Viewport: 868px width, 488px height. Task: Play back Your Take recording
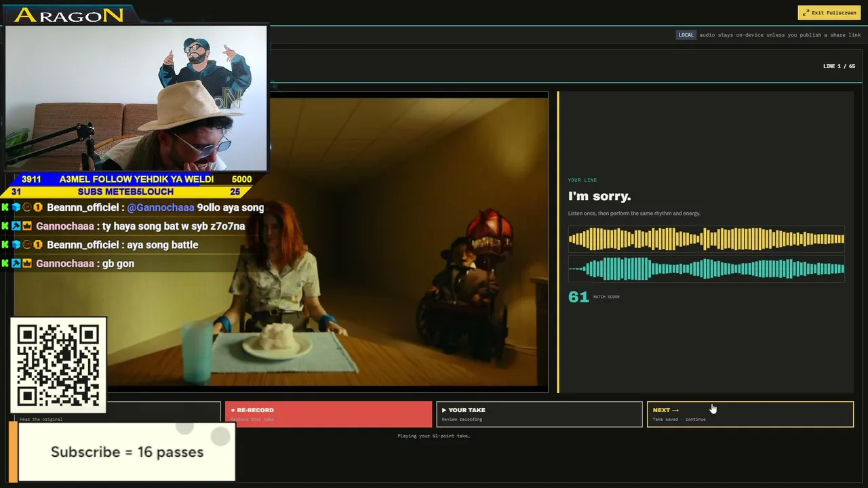(x=539, y=414)
